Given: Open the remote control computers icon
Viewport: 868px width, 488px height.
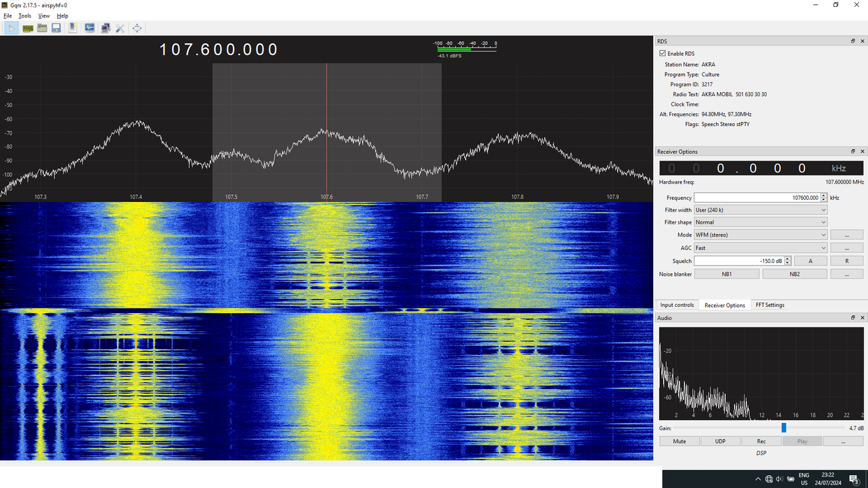Looking at the screenshot, I should click(x=106, y=28).
